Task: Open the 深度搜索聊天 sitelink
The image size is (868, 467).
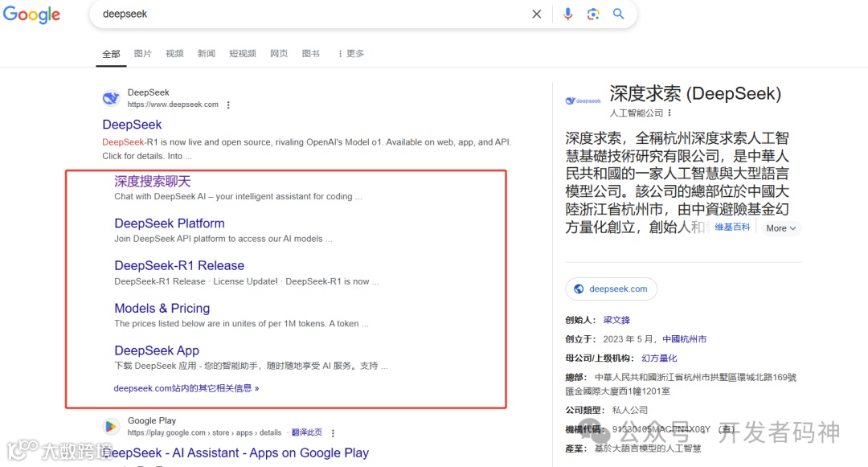Action: pyautogui.click(x=152, y=181)
